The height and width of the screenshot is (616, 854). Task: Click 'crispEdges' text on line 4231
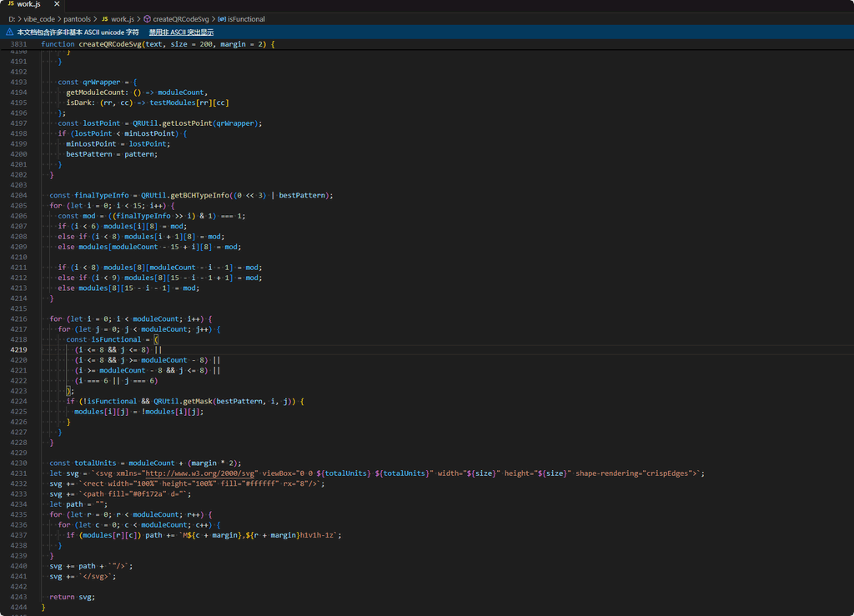click(x=666, y=473)
